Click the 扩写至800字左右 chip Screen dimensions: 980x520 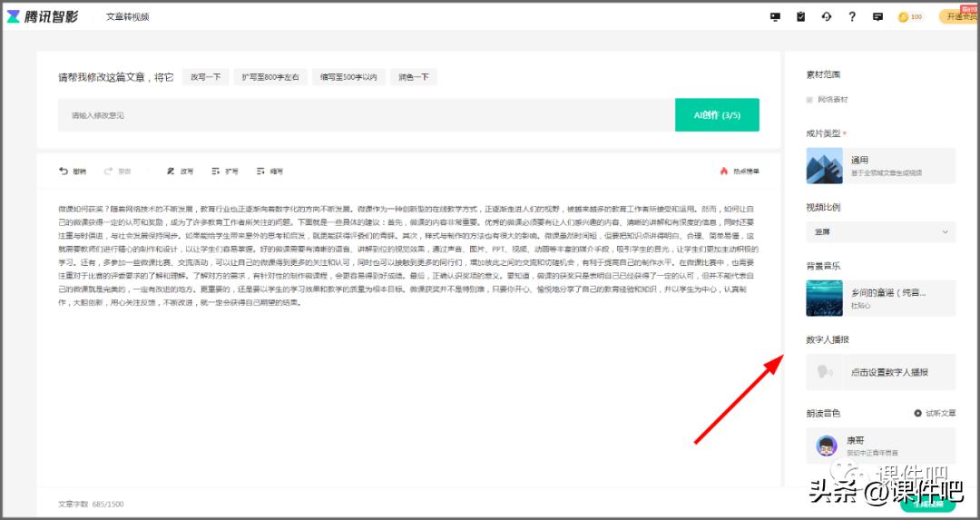(x=270, y=77)
